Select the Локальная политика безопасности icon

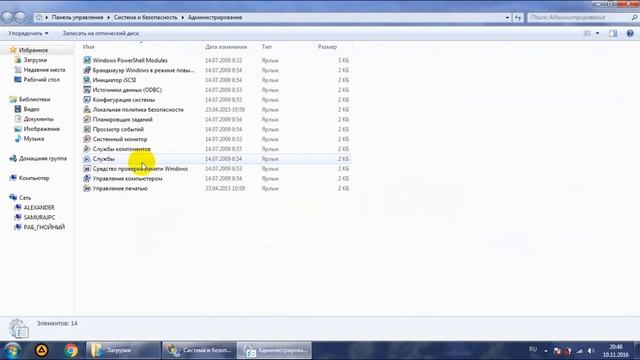click(x=87, y=109)
